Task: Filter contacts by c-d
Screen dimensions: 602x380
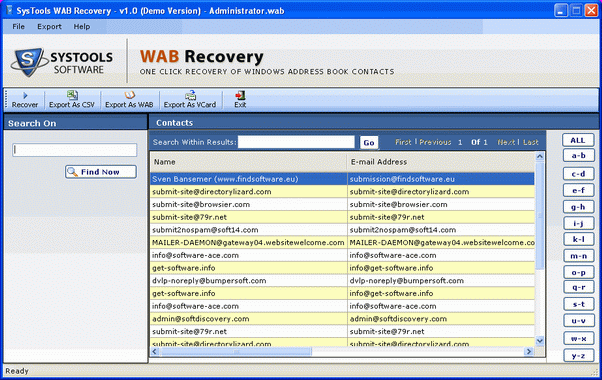Action: click(x=579, y=173)
